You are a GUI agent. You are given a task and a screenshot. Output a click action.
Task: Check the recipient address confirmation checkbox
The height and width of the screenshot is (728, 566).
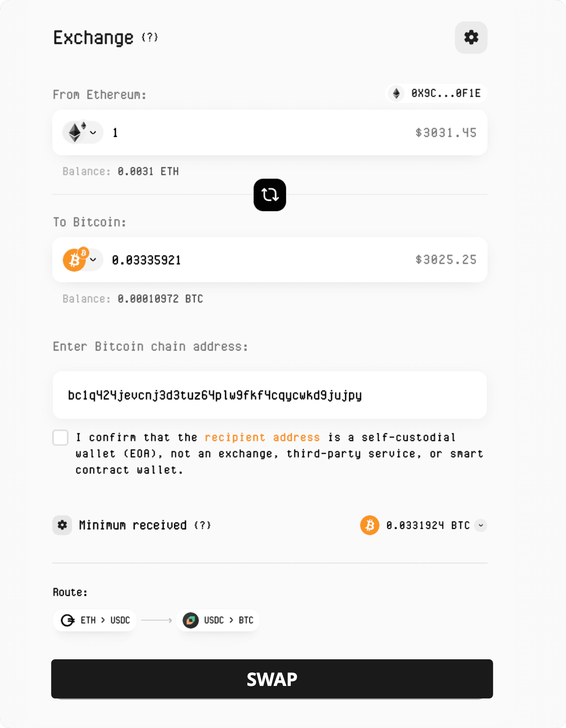[x=60, y=438]
